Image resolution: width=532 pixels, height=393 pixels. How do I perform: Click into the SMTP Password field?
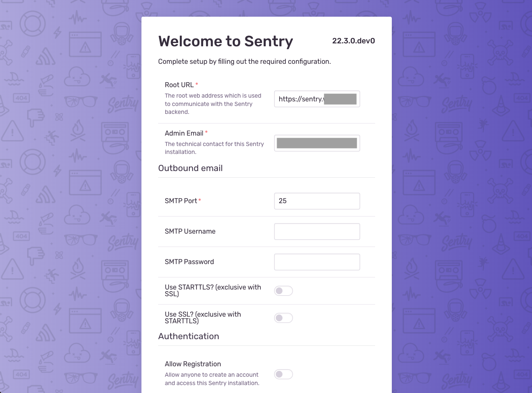click(x=317, y=262)
